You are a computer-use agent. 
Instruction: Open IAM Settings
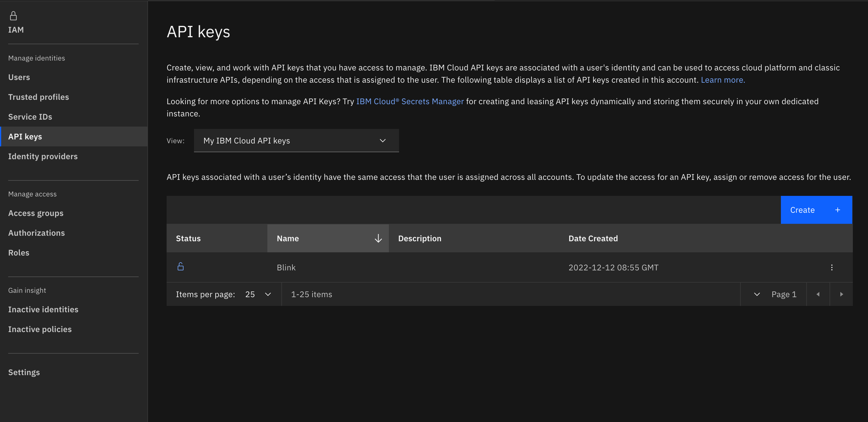pyautogui.click(x=24, y=372)
